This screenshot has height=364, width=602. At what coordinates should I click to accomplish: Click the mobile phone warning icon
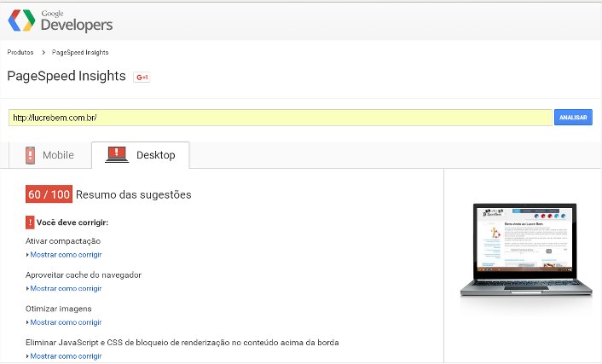pos(30,155)
